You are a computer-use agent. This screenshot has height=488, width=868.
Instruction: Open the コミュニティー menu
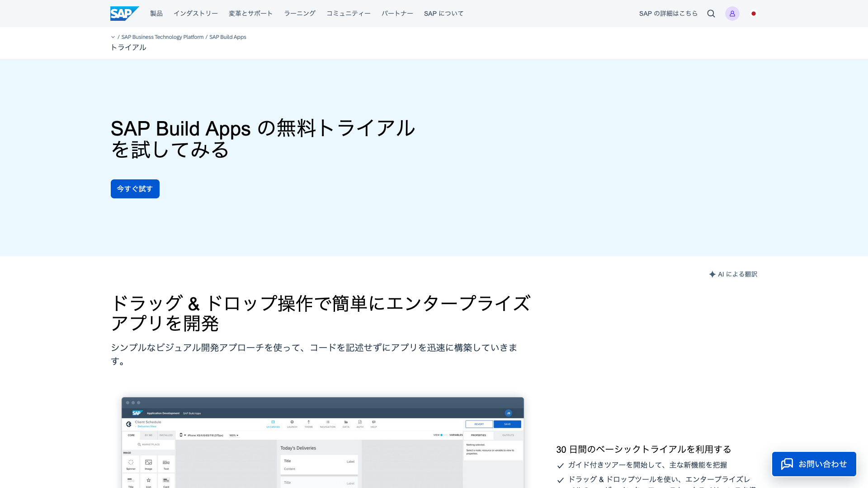pos(348,14)
